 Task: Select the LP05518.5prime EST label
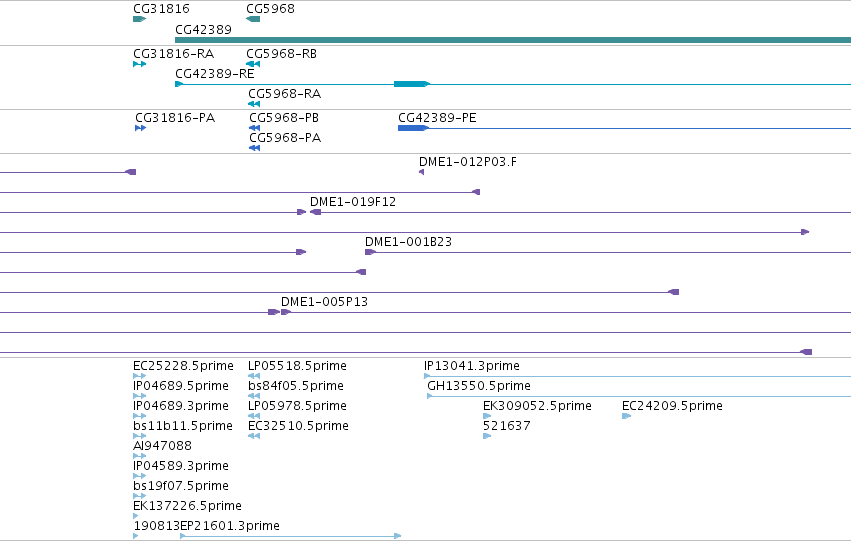click(x=297, y=366)
